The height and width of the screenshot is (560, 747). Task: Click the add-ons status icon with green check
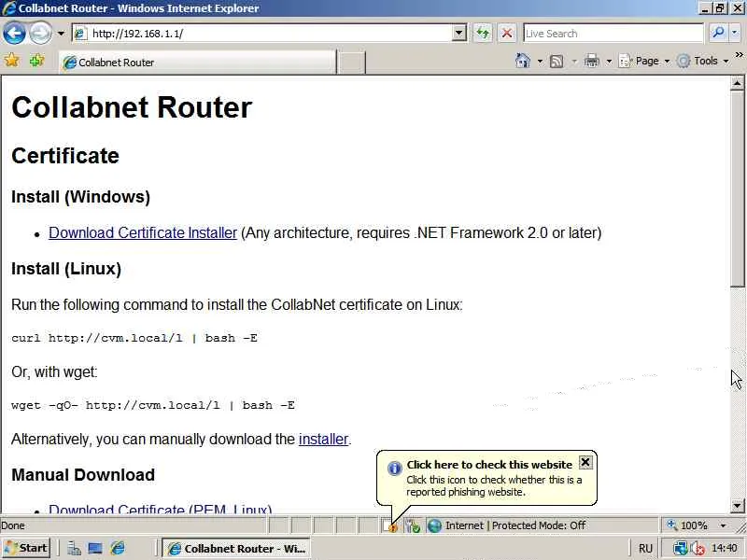pos(413,525)
